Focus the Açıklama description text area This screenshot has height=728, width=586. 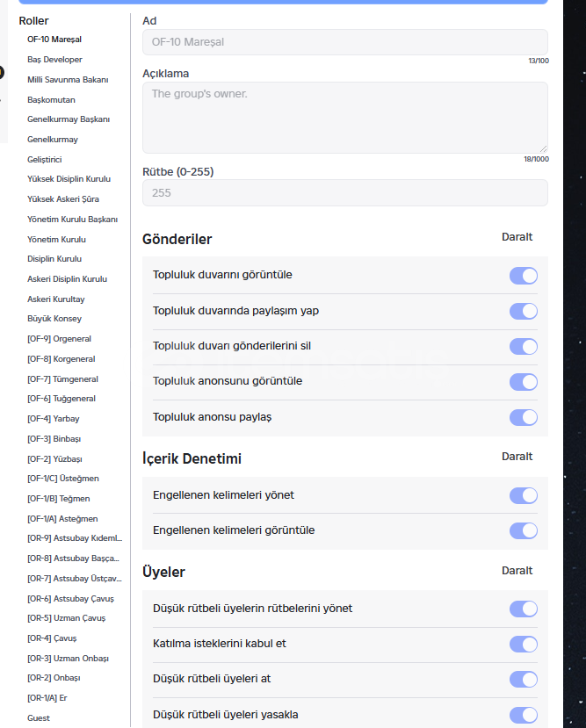pyautogui.click(x=345, y=118)
